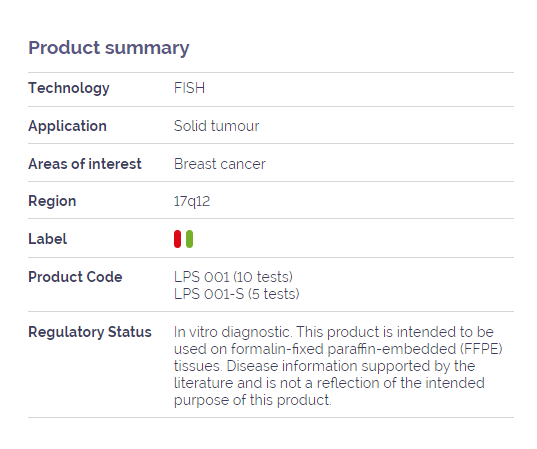The image size is (537, 449).
Task: Click the purpose of this product text
Action: [252, 400]
